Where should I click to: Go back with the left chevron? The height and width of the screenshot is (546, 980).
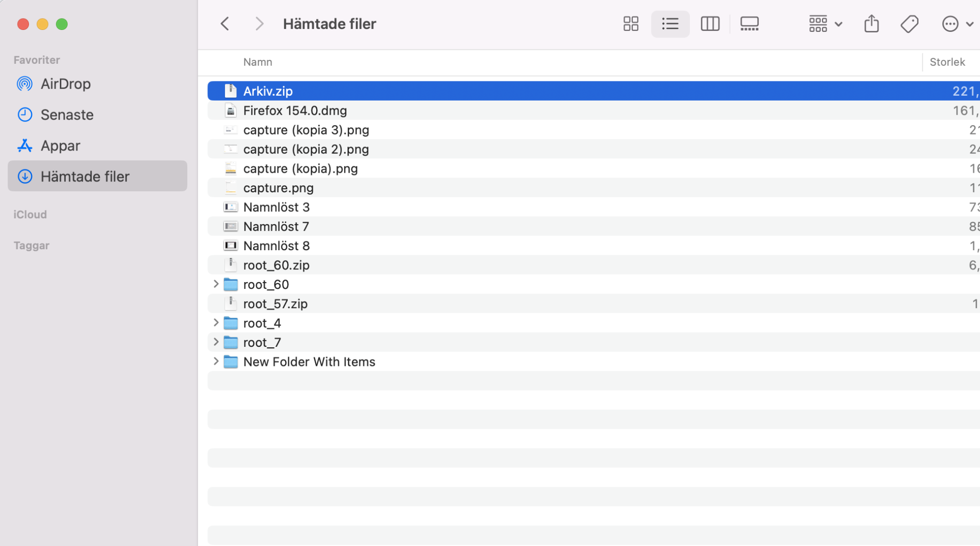(225, 24)
